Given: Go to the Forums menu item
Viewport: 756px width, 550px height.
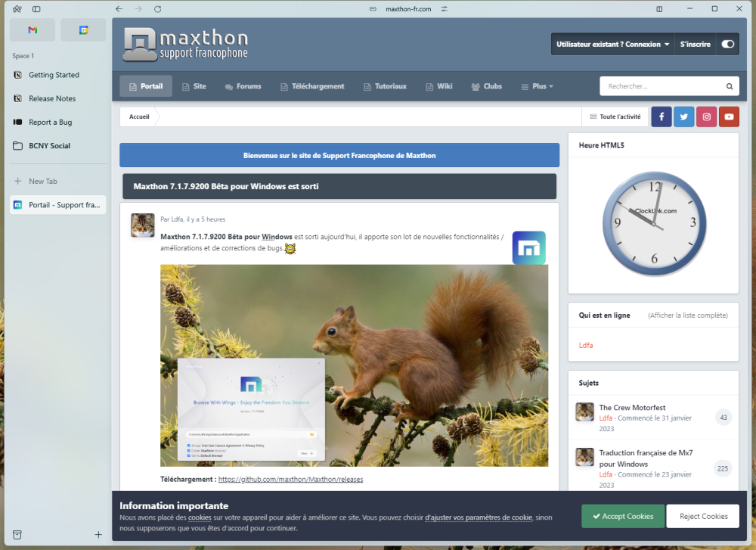Looking at the screenshot, I should 243,86.
